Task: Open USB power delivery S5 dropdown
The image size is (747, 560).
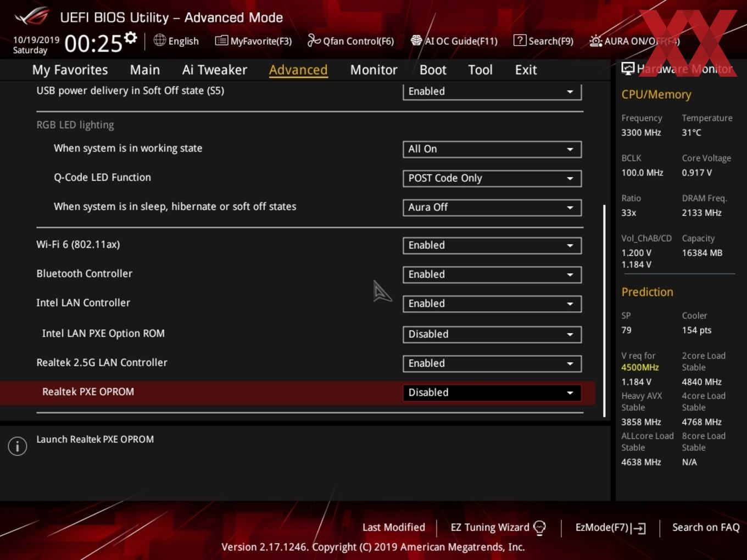Action: pos(492,92)
